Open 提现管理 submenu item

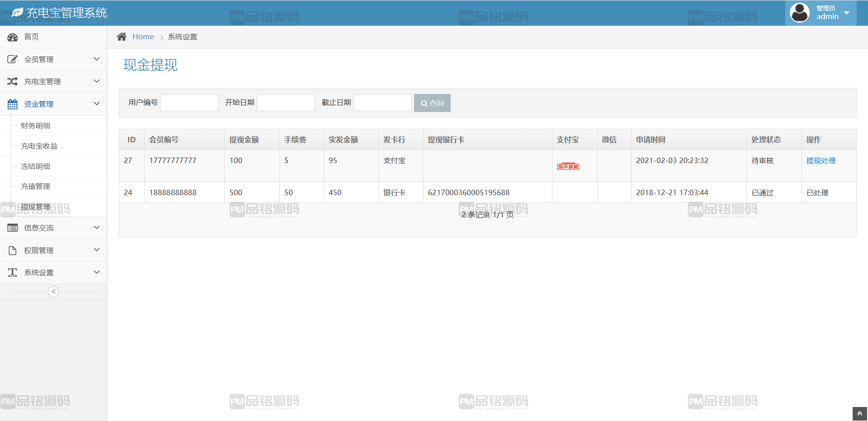pos(35,206)
